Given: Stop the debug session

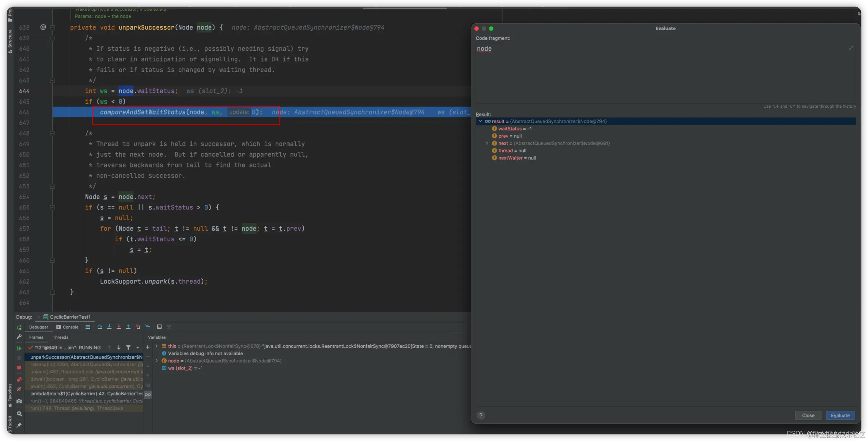Looking at the screenshot, I should pos(19,368).
